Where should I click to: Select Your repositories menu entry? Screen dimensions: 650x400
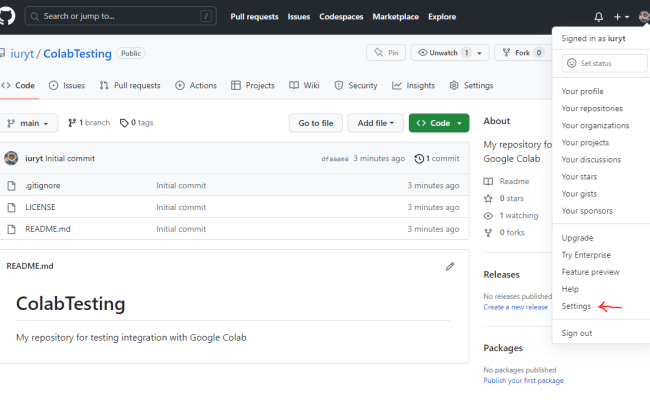pos(592,108)
